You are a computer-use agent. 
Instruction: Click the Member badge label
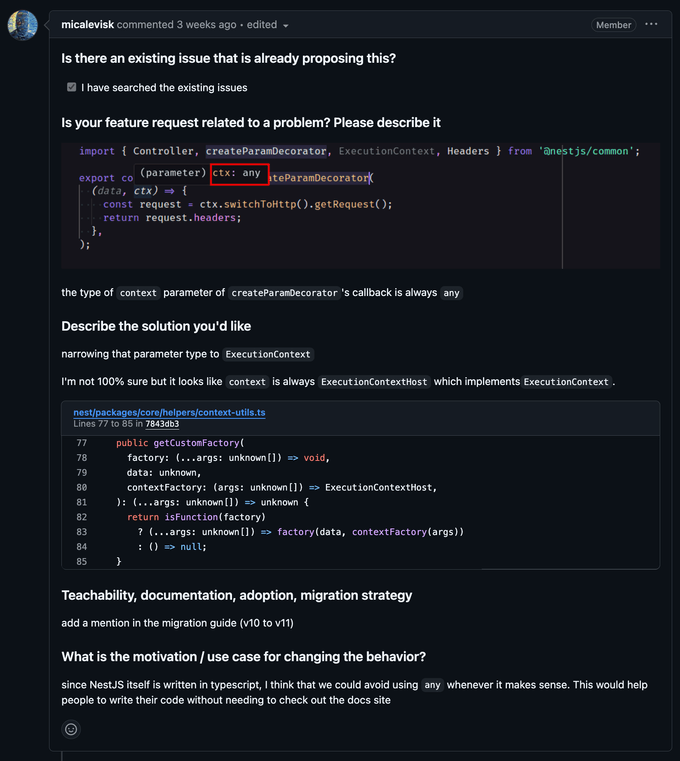click(x=613, y=25)
